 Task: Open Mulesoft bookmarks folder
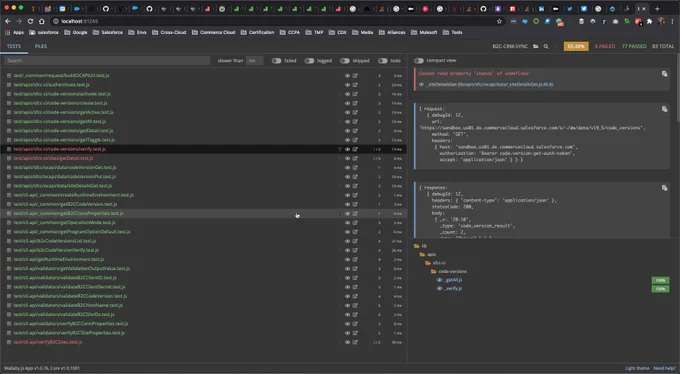(424, 32)
